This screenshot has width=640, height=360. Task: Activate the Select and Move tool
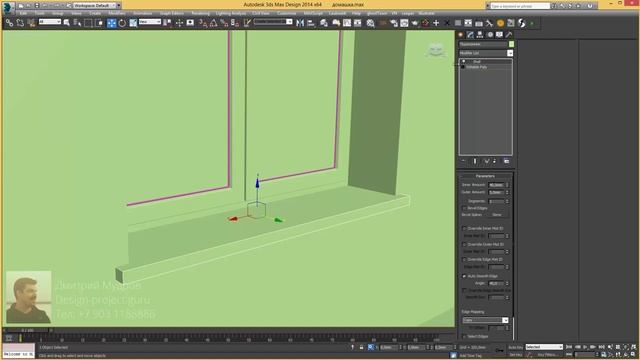(x=111, y=23)
